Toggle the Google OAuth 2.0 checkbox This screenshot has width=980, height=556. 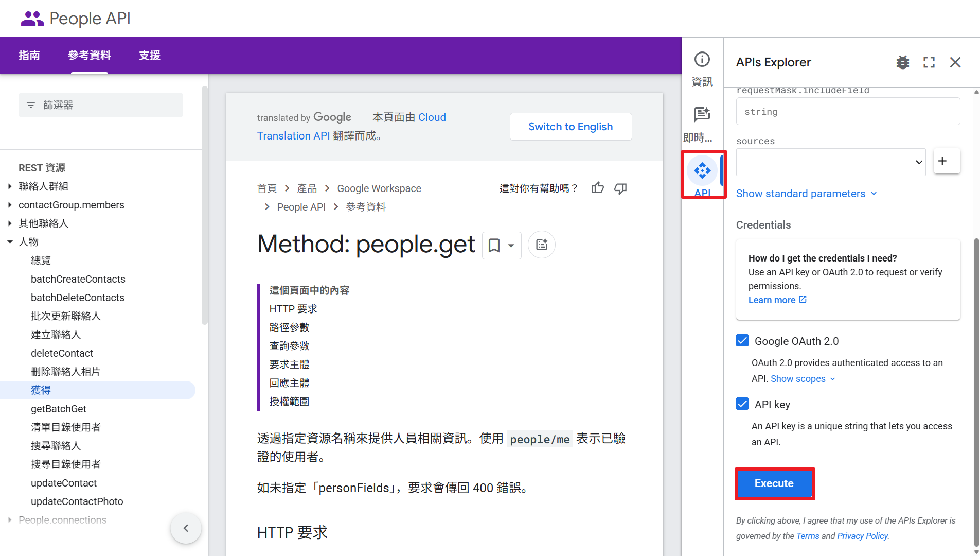pos(742,341)
